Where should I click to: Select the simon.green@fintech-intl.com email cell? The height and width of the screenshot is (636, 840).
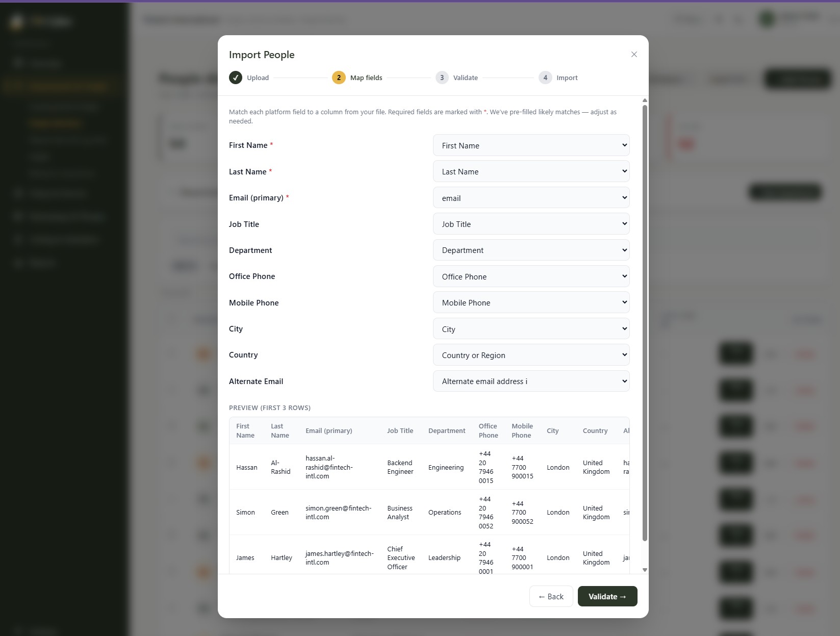coord(339,512)
